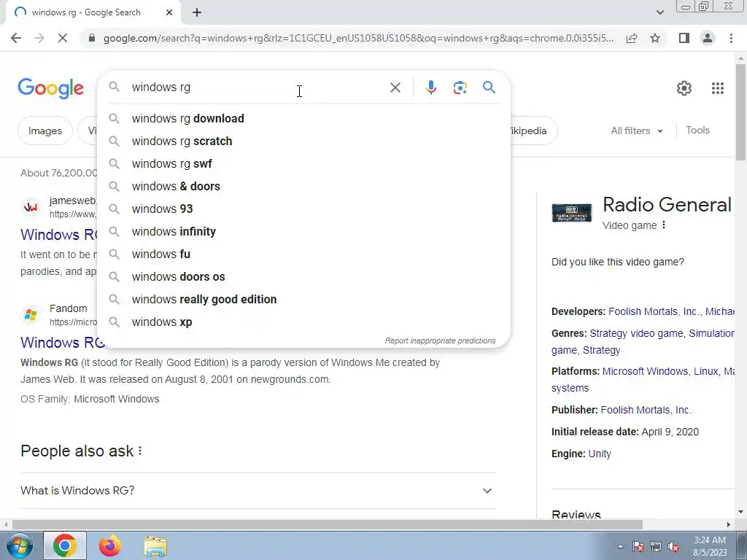Open Chrome's three-dot menu

[x=731, y=38]
